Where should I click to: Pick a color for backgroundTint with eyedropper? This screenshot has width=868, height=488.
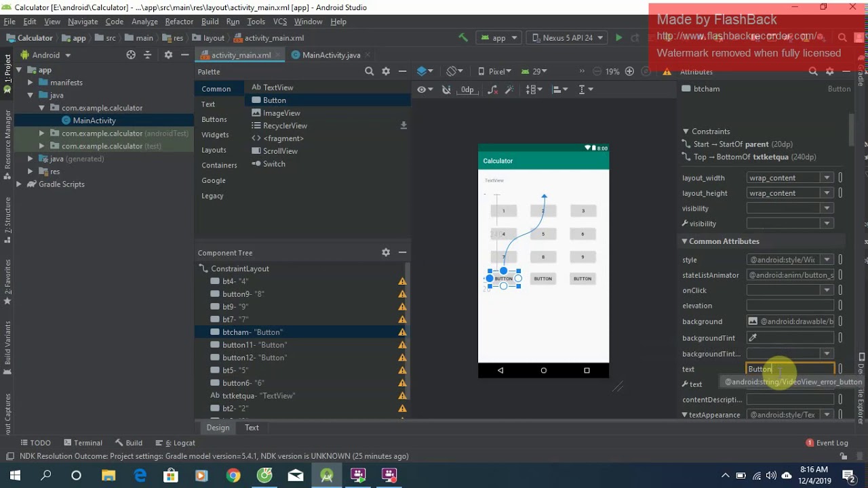[x=753, y=338]
